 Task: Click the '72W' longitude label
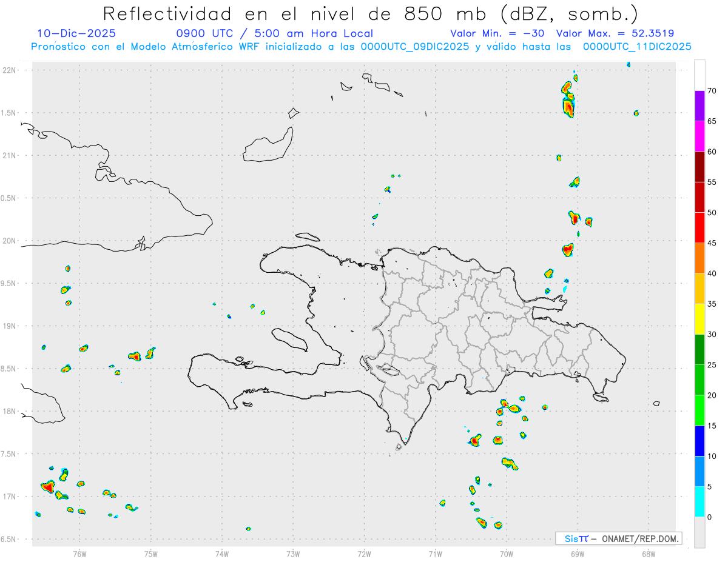pos(364,554)
